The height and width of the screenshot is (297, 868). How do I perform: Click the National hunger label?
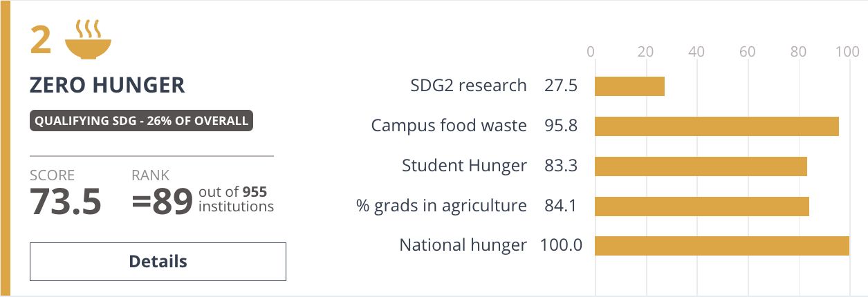tap(463, 245)
